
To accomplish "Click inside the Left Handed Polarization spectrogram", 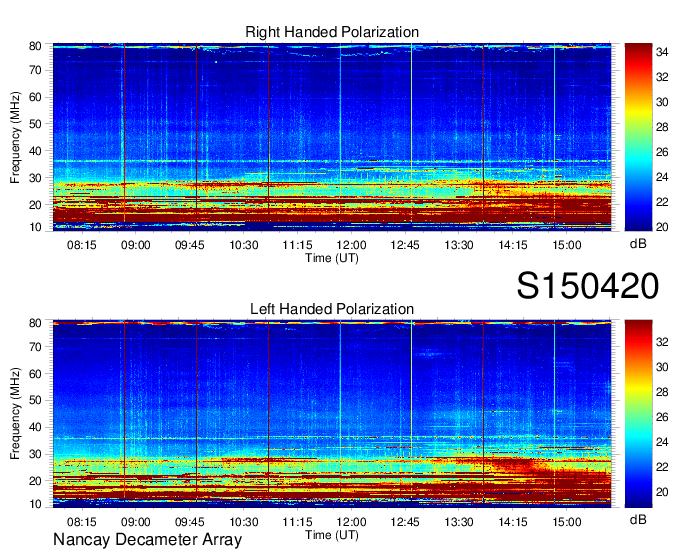I will (332, 414).
